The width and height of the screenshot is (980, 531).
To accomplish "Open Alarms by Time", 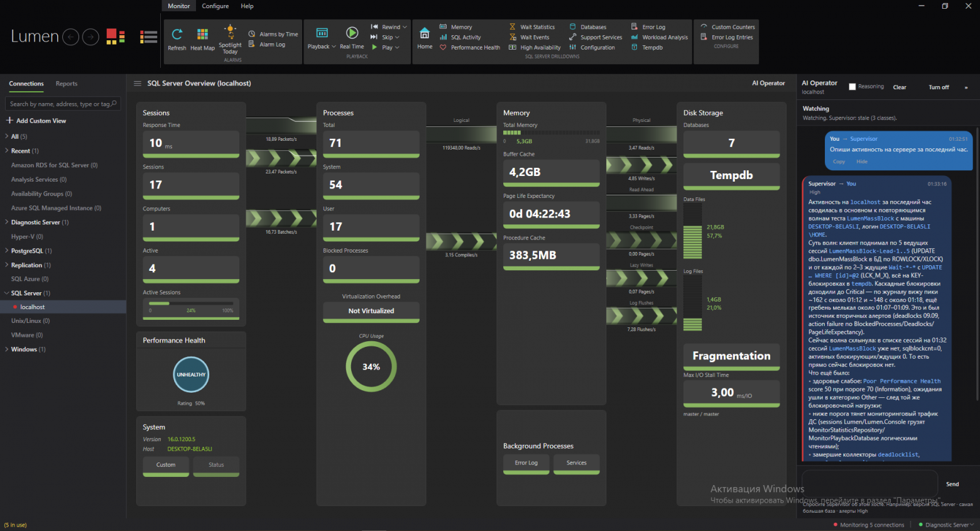I will [273, 34].
